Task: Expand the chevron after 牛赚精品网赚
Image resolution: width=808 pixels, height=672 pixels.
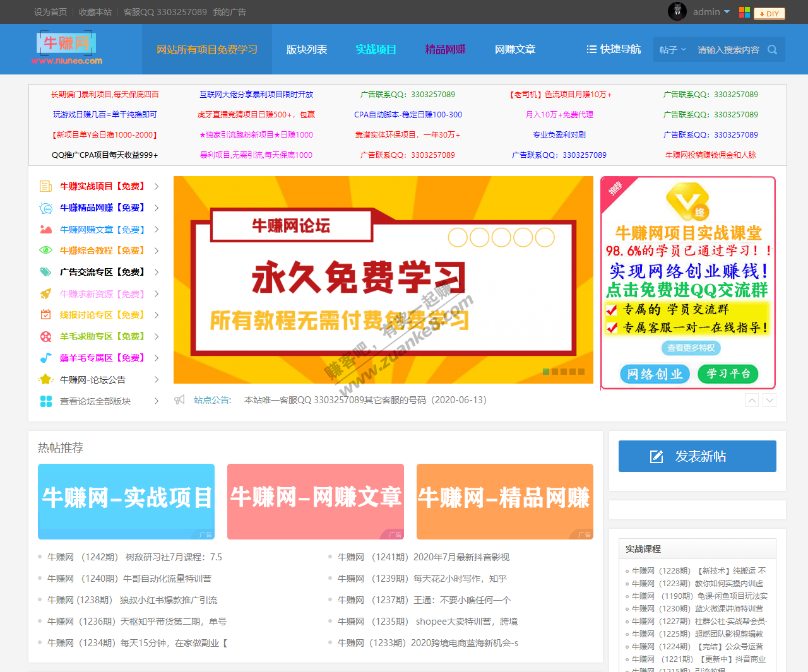Action: 157,208
